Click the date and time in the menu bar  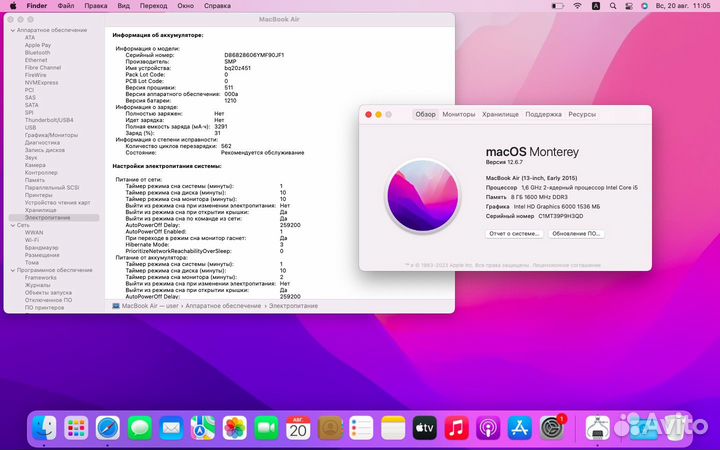[683, 6]
